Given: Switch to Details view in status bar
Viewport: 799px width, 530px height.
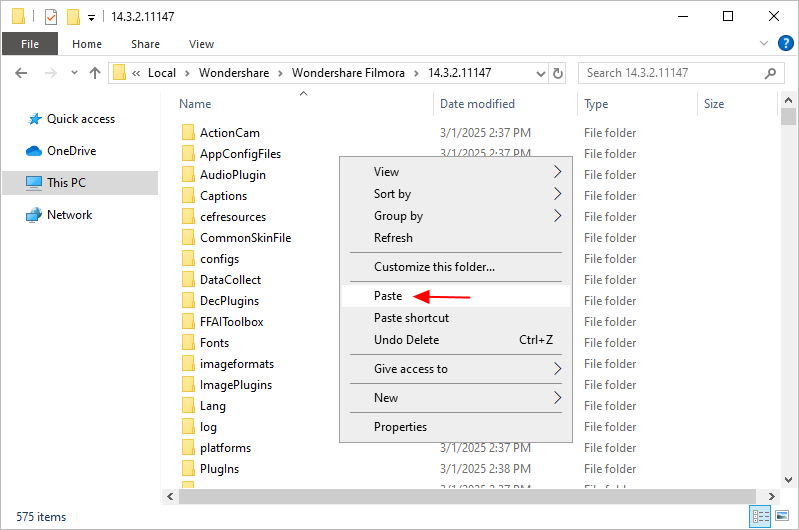Looking at the screenshot, I should click(x=761, y=517).
